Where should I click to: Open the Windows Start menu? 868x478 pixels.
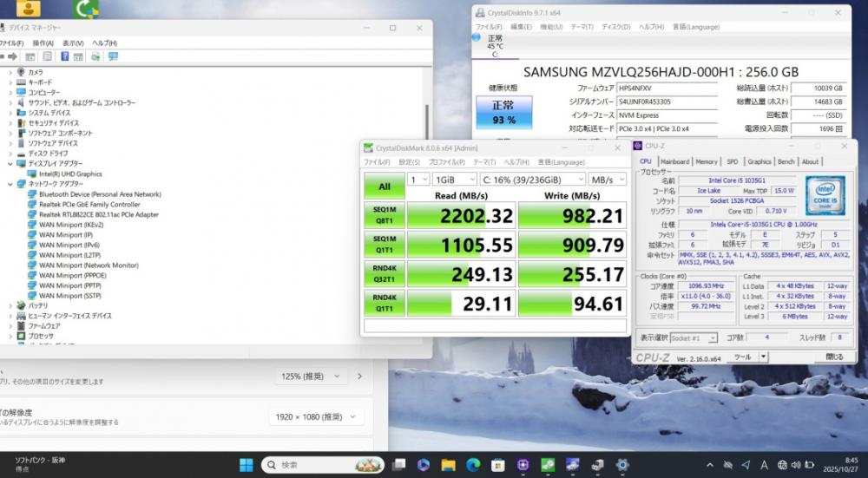[247, 465]
